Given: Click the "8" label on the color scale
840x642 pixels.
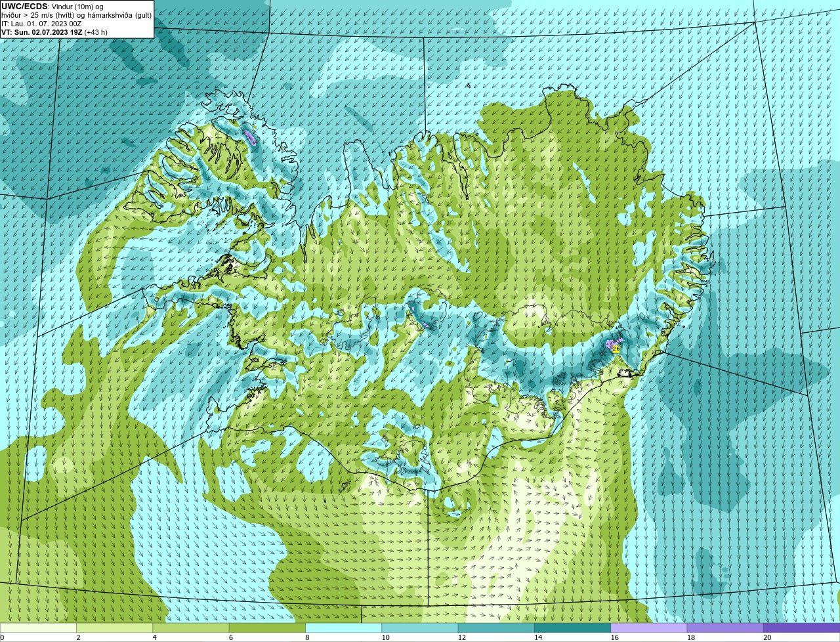Looking at the screenshot, I should (307, 637).
